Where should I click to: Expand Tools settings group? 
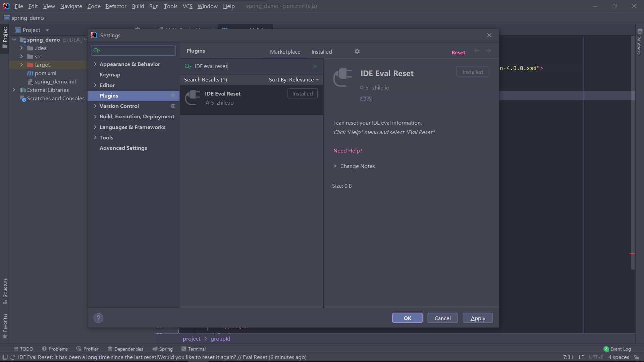(x=95, y=137)
